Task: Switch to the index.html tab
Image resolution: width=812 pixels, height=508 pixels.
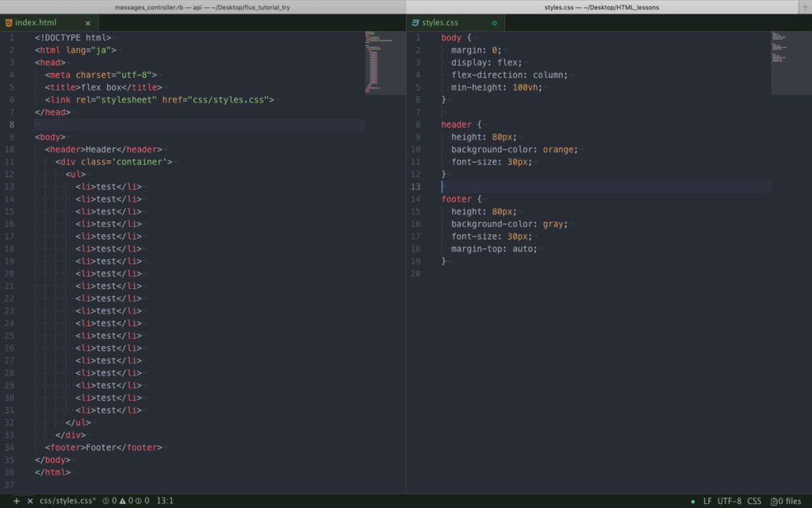Action: 49,23
